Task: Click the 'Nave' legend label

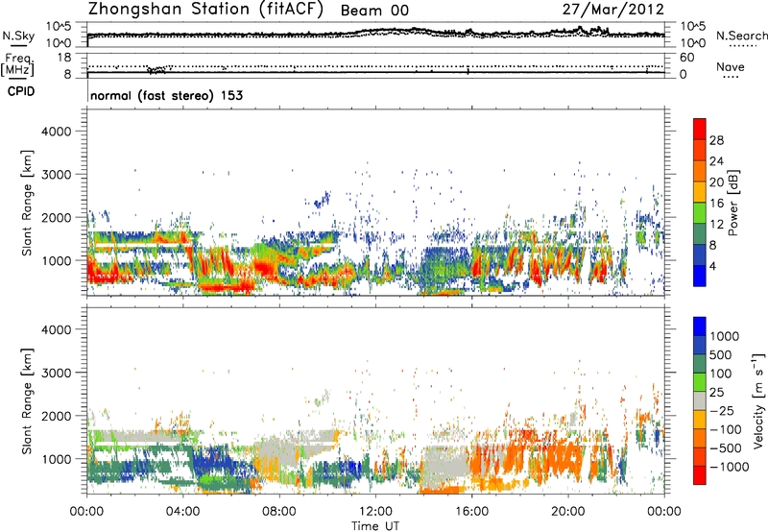Action: coord(731,66)
